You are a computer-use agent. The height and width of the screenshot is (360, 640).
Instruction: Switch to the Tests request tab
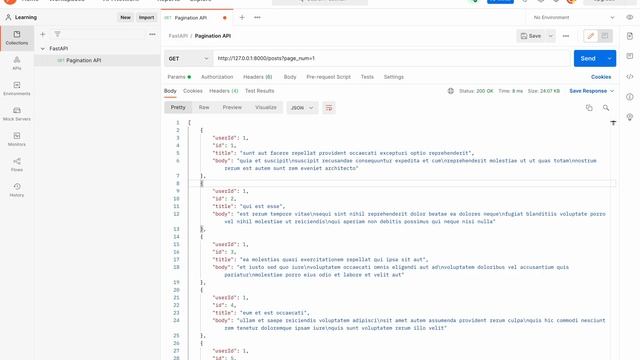tap(367, 77)
